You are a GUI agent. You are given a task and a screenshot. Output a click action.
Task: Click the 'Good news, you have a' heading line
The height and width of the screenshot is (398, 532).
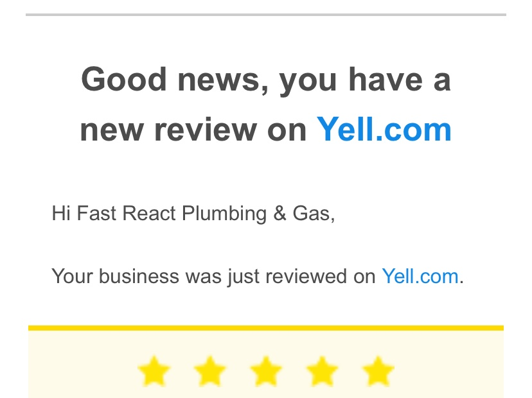pos(266,80)
